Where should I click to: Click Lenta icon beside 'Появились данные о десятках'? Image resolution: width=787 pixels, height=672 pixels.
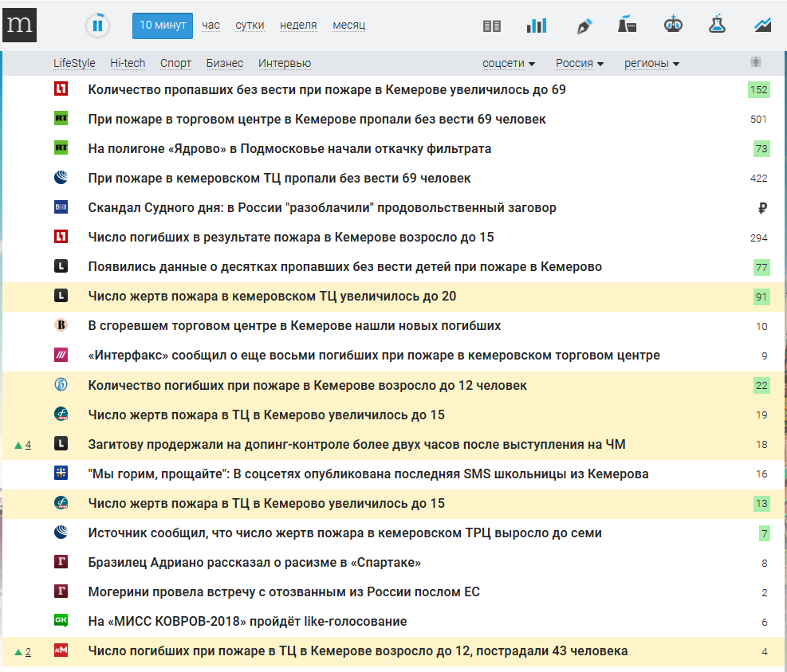(x=61, y=266)
